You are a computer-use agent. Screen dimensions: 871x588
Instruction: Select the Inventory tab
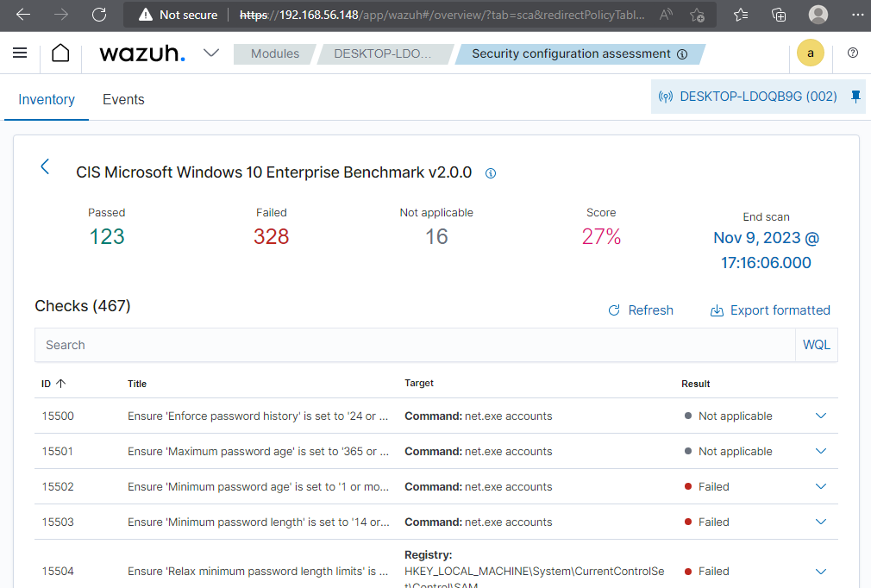point(46,99)
